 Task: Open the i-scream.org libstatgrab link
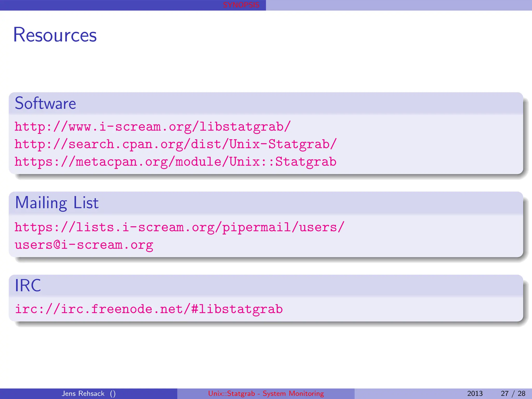coord(152,127)
